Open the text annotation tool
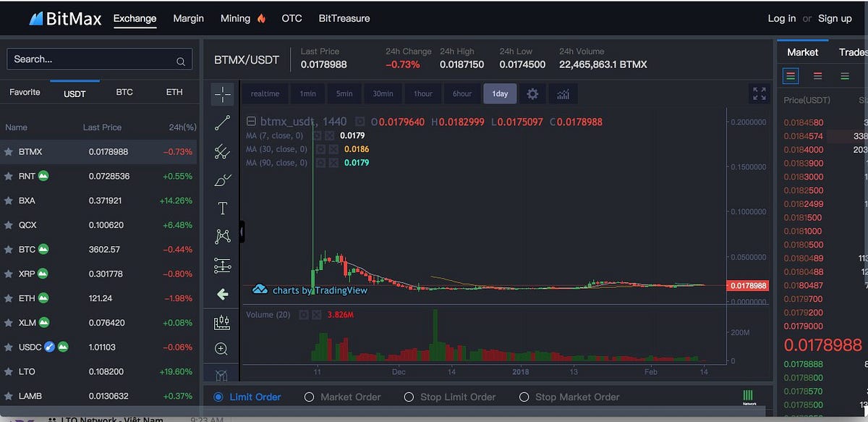Image resolution: width=868 pixels, height=422 pixels. (222, 208)
